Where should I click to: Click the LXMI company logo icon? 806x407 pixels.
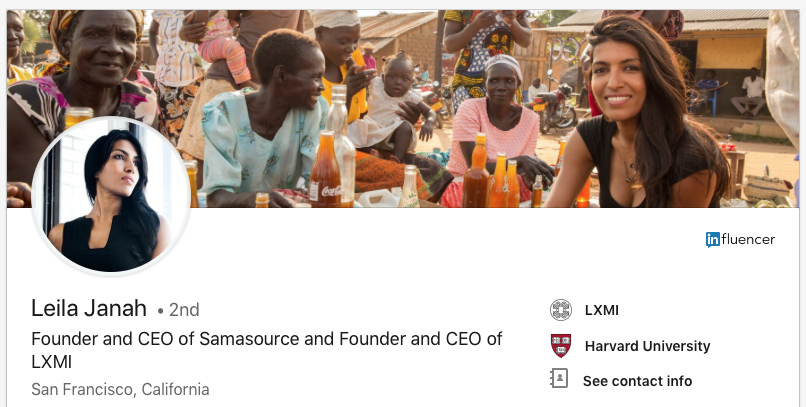[560, 310]
